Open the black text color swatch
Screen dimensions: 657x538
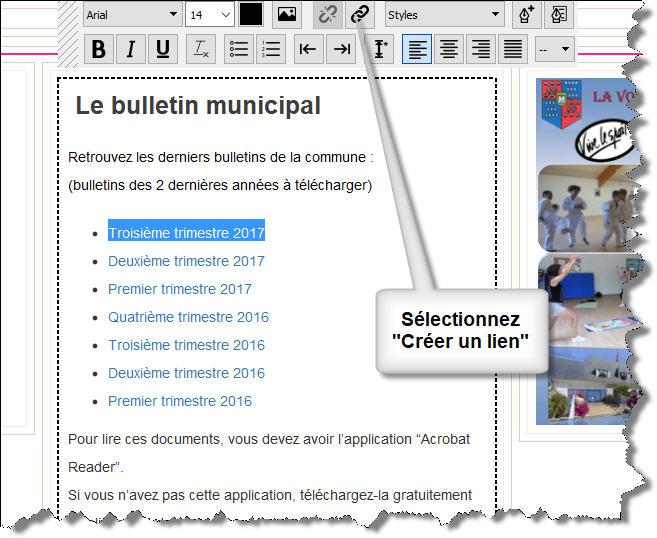[x=250, y=15]
